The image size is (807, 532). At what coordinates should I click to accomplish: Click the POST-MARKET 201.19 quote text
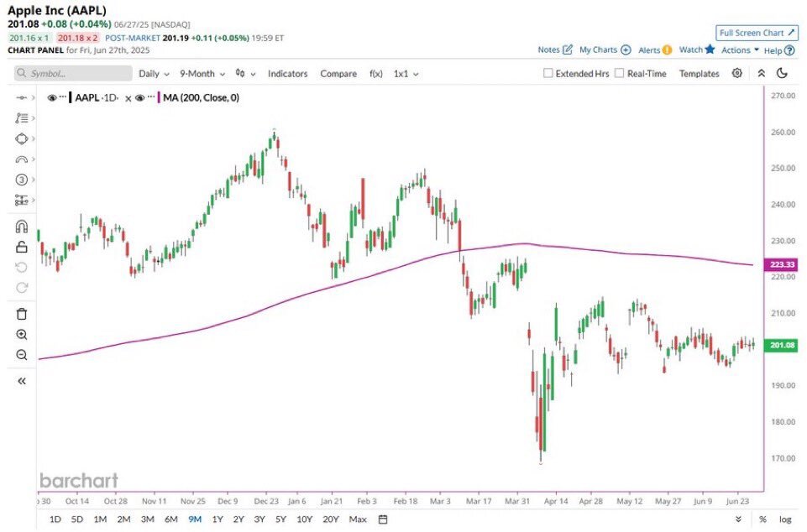195,38
